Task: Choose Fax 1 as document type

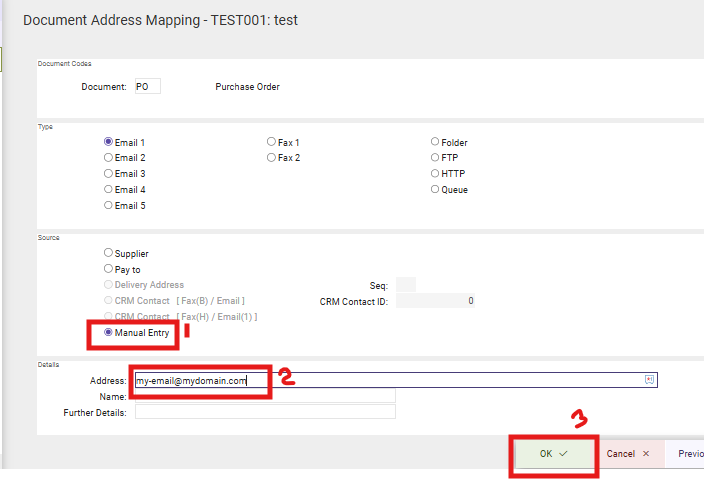Action: [x=271, y=142]
